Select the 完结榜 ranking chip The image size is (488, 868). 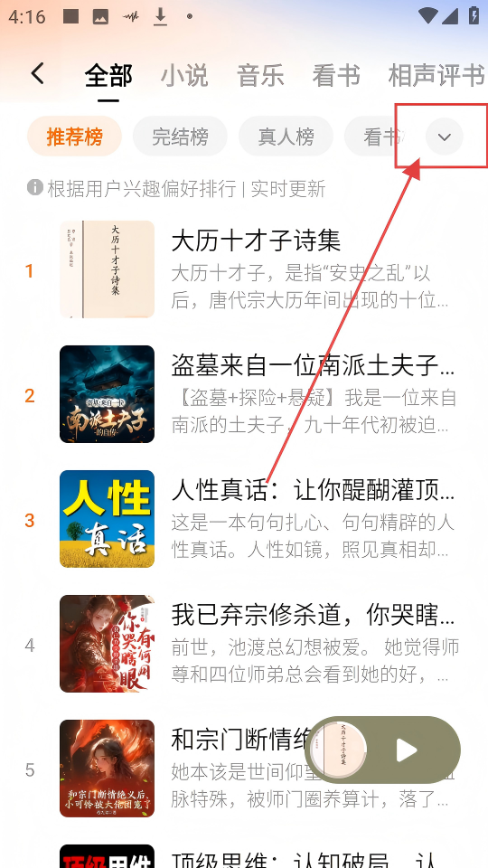pos(181,137)
